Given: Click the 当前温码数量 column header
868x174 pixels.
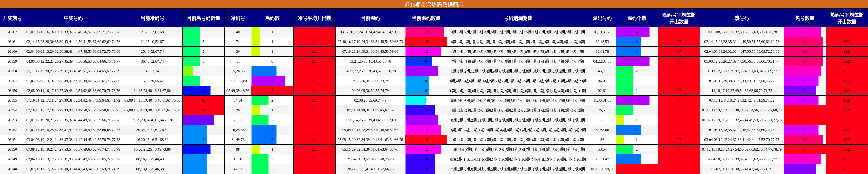Looking at the screenshot, I should click(426, 18).
